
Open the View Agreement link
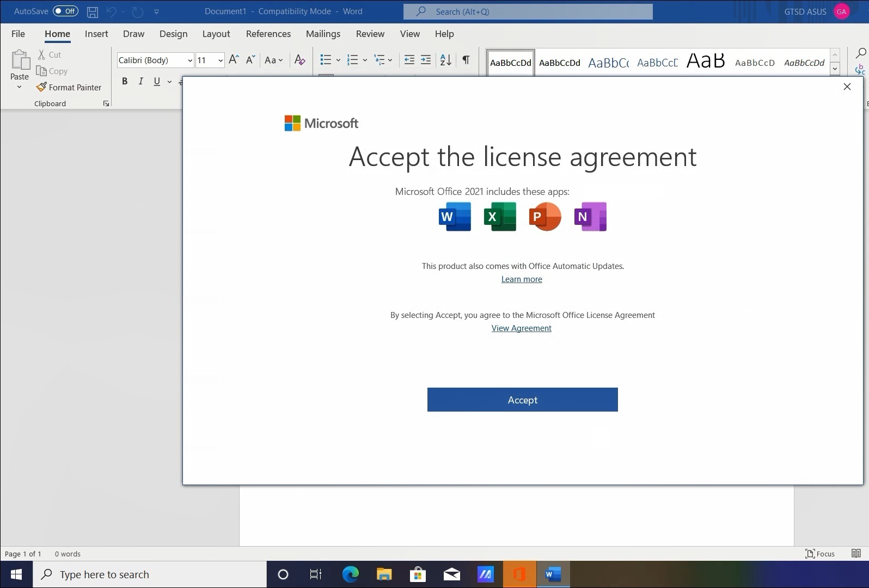(x=522, y=328)
